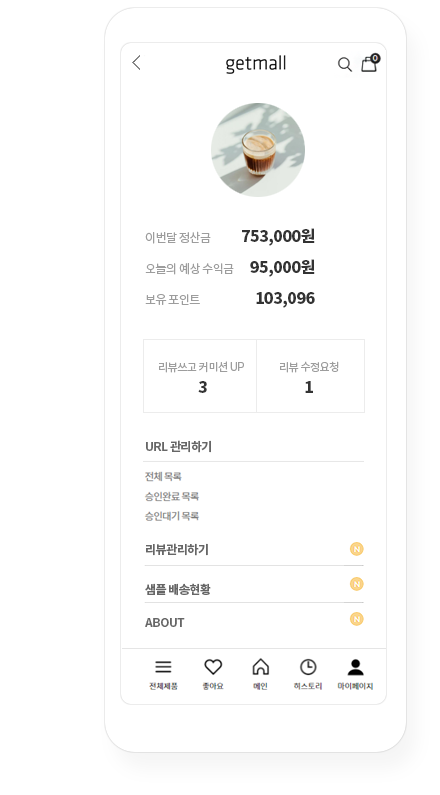Image resolution: width=440 pixels, height=795 pixels.
Task: Open 전체 목록 link
Action: (x=163, y=476)
